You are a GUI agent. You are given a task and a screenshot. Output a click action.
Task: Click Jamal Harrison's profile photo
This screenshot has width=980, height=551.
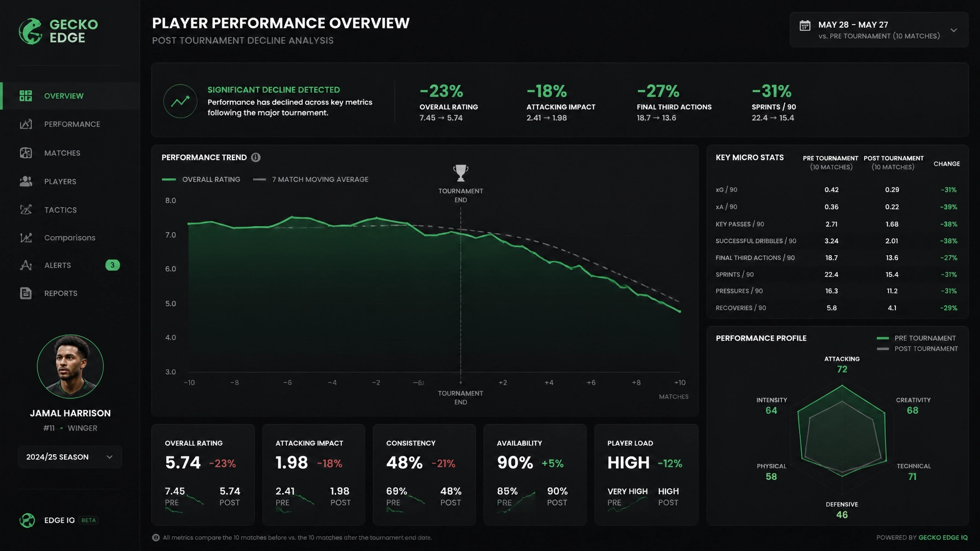click(x=70, y=366)
